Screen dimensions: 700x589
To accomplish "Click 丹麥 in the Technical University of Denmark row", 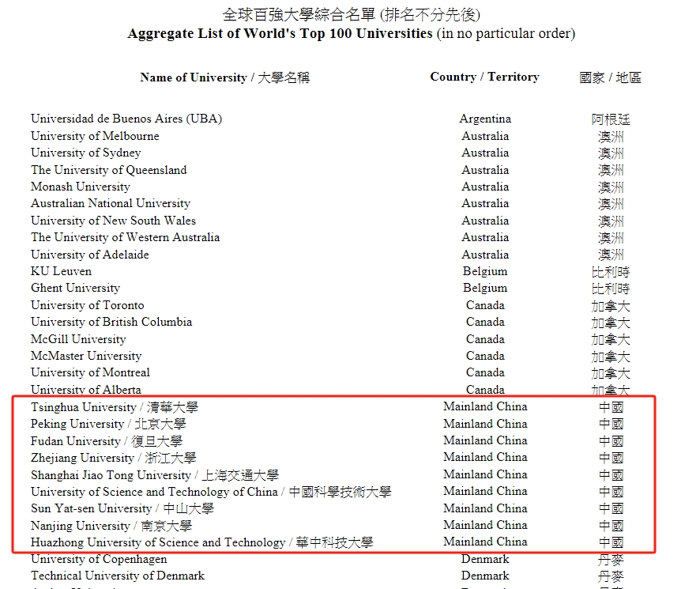I will tap(611, 576).
